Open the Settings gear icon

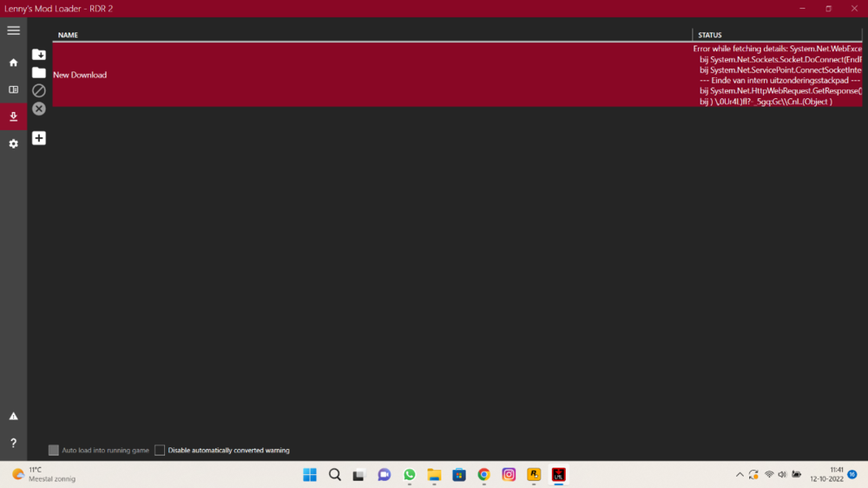tap(13, 143)
